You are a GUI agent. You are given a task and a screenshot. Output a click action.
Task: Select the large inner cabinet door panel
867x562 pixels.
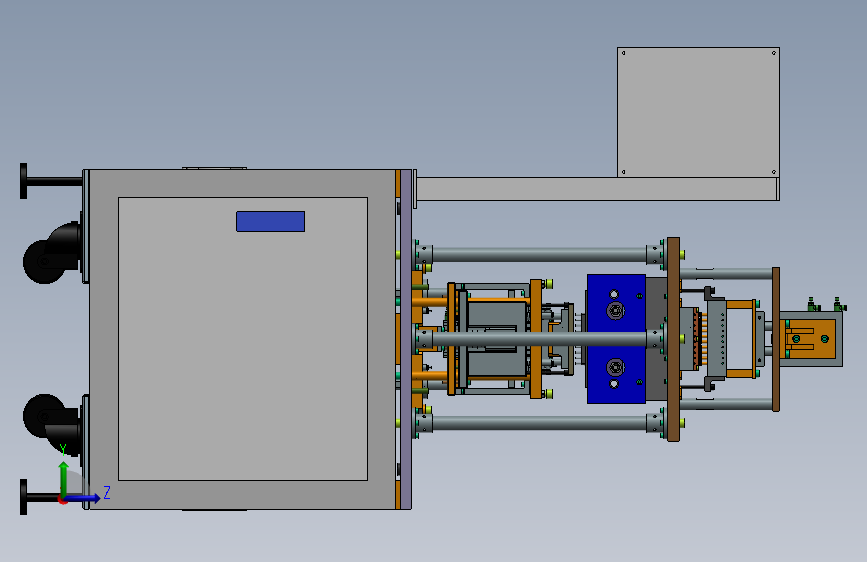pyautogui.click(x=243, y=339)
